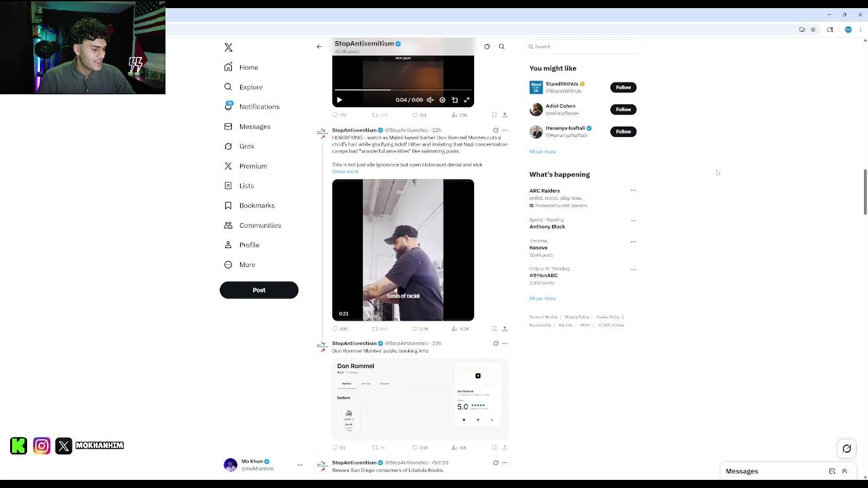View analytics for post with 16K views
The image size is (868, 488).
pyautogui.click(x=459, y=447)
